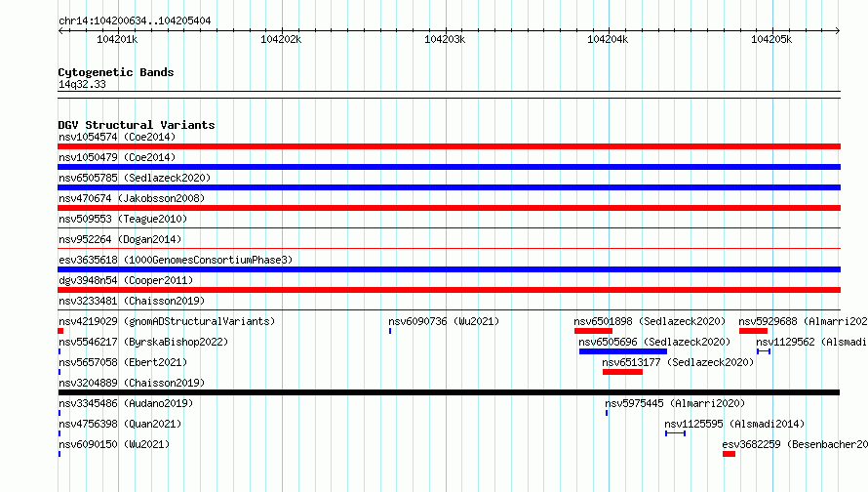Click the 104202k ruler label

[x=281, y=39]
